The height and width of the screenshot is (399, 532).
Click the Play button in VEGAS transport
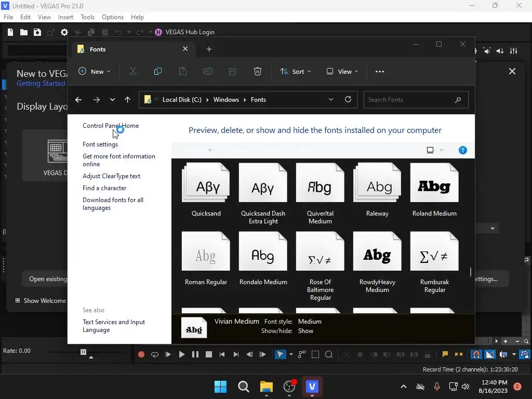click(x=182, y=354)
